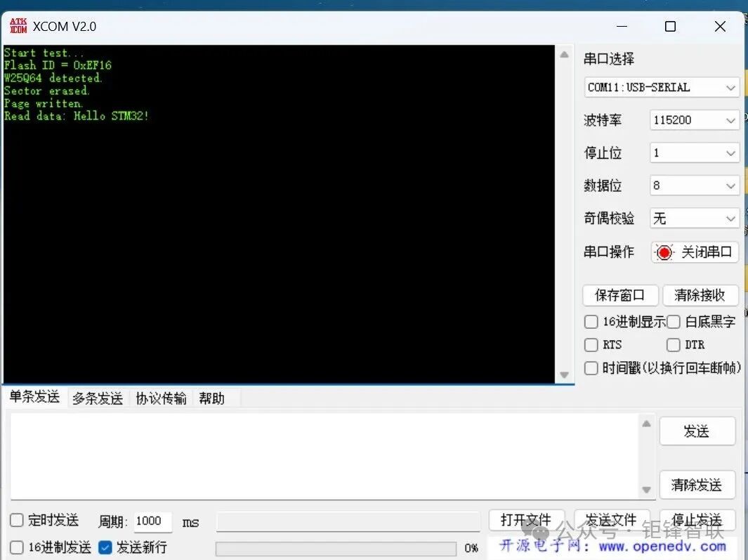This screenshot has height=560, width=748.
Task: Click the 'Page written.' output line
Action: coord(44,103)
